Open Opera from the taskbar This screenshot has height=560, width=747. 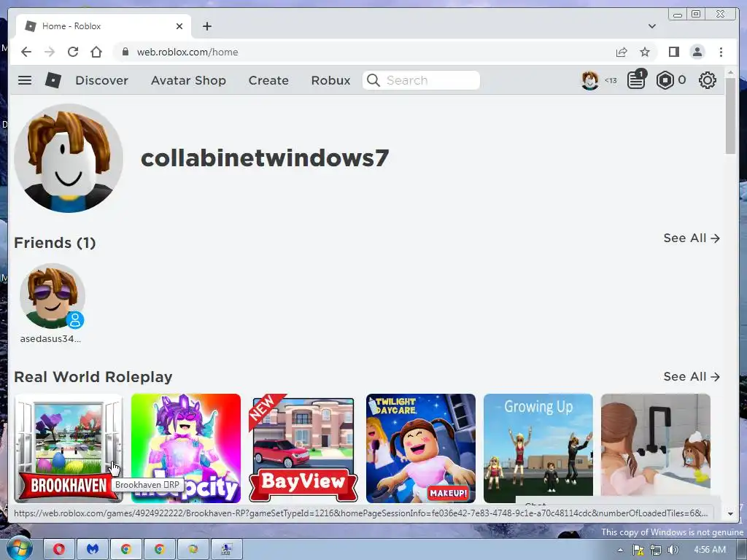click(59, 549)
